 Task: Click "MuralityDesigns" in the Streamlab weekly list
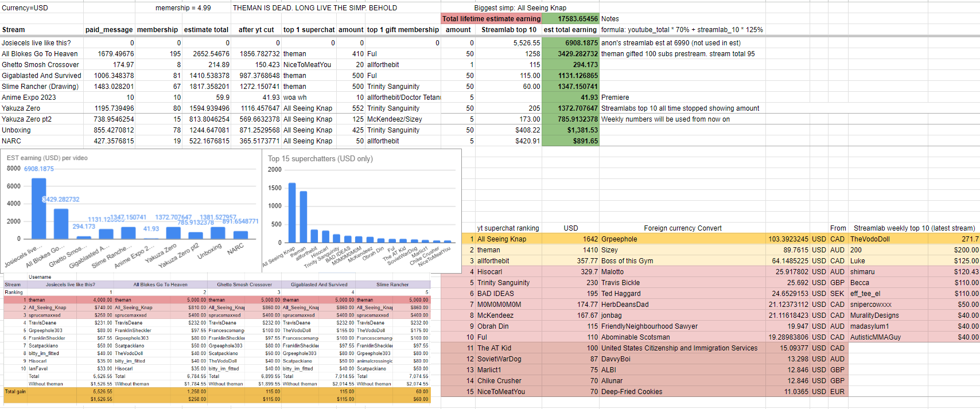pos(874,315)
